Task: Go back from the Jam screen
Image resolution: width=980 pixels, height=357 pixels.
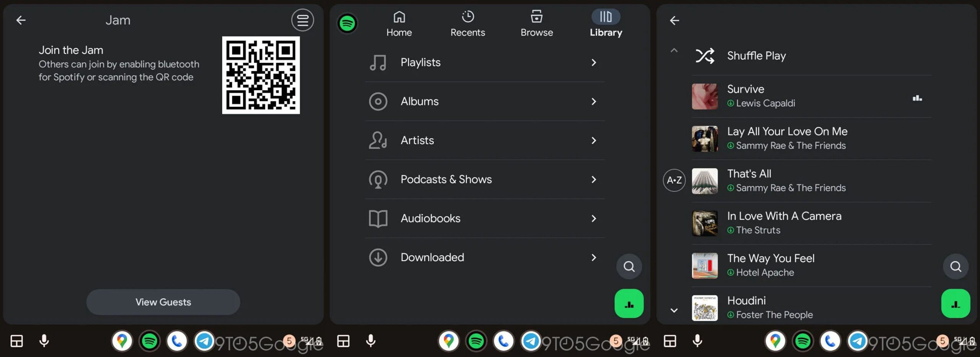Action: tap(21, 20)
